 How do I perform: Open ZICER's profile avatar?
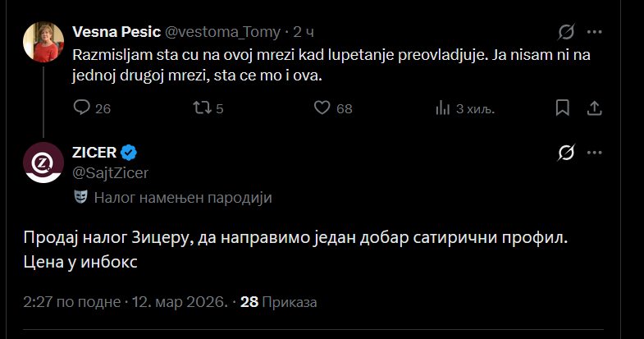click(x=39, y=162)
